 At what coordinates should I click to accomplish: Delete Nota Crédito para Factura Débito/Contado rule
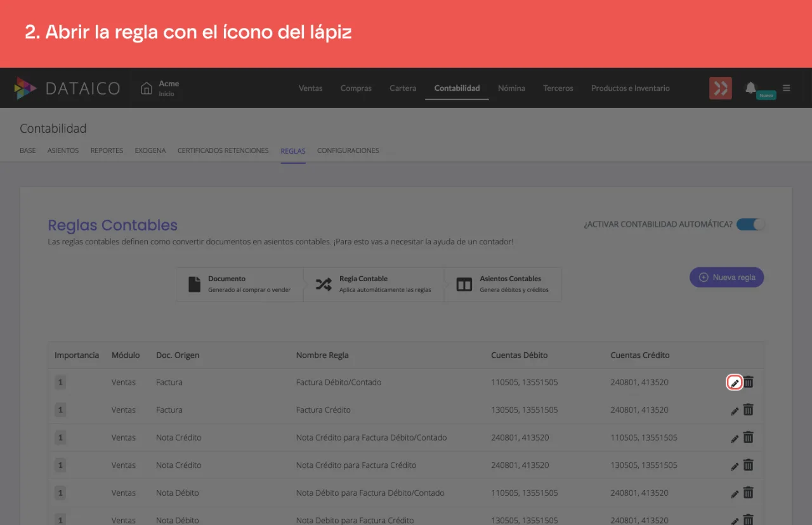point(749,437)
